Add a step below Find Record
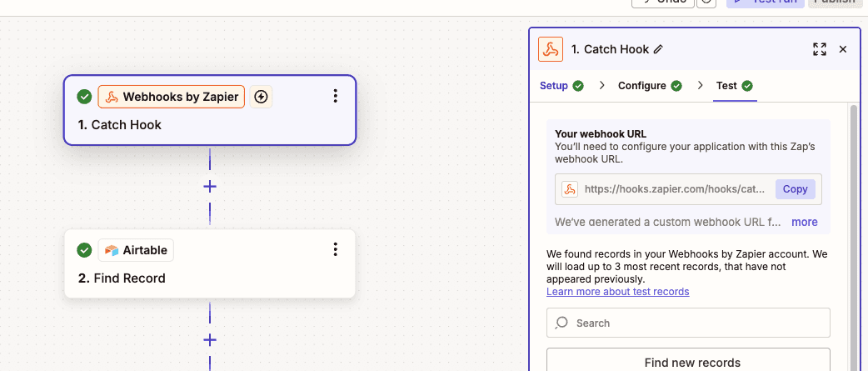Screen dimensions: 868x371 (210, 339)
